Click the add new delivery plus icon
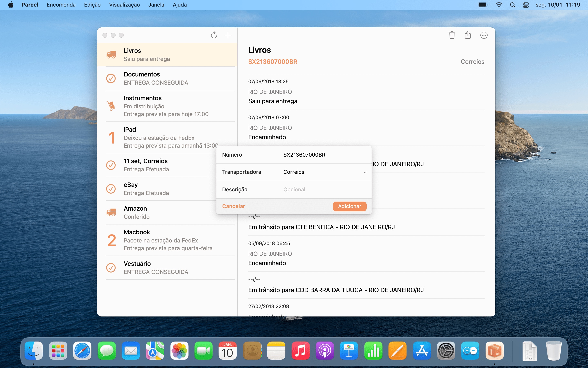The width and height of the screenshot is (588, 368). point(228,35)
